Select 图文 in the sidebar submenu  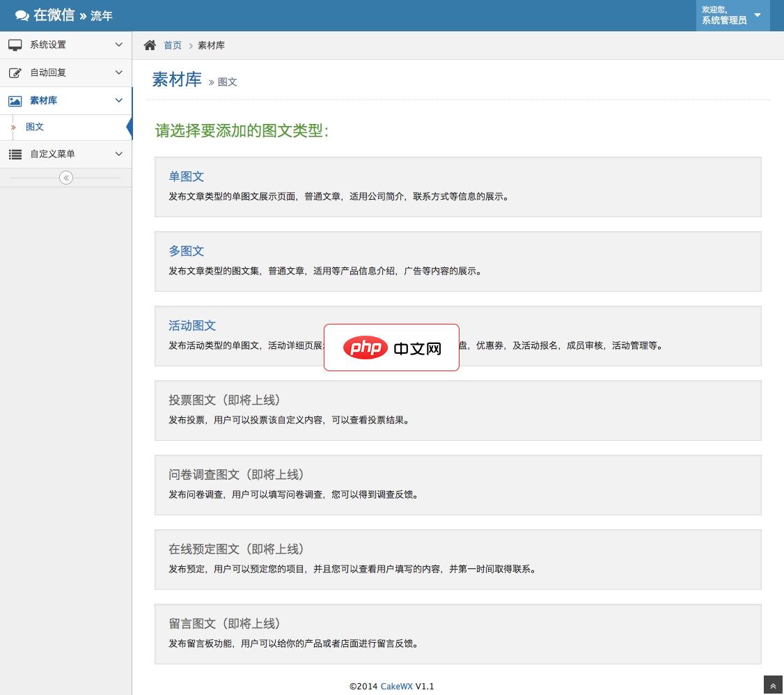pos(35,127)
